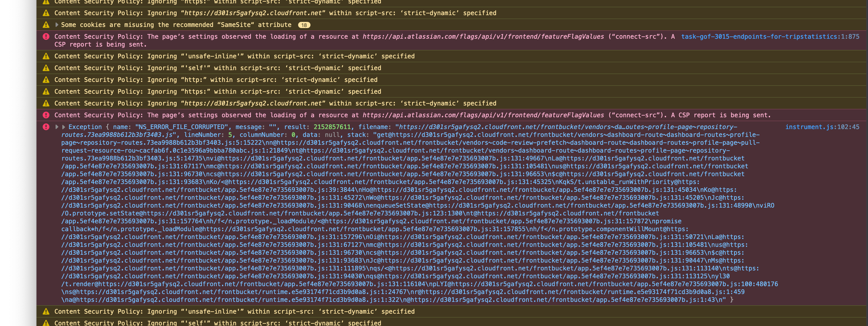Click the warning icon on the bottom 'unsafe-inline' row
868x326 pixels.
click(x=46, y=311)
